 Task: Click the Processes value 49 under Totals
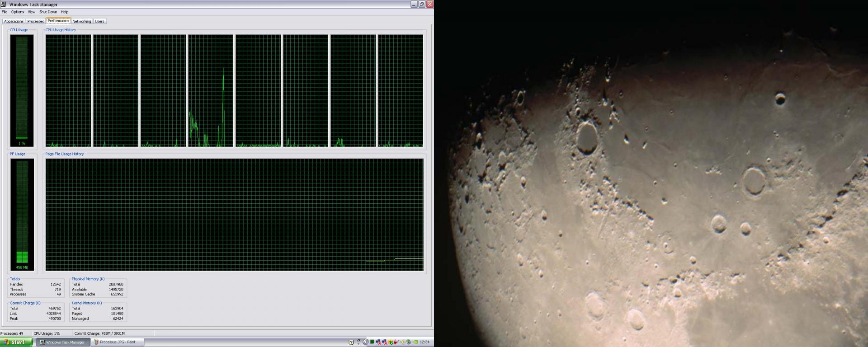pyautogui.click(x=59, y=294)
